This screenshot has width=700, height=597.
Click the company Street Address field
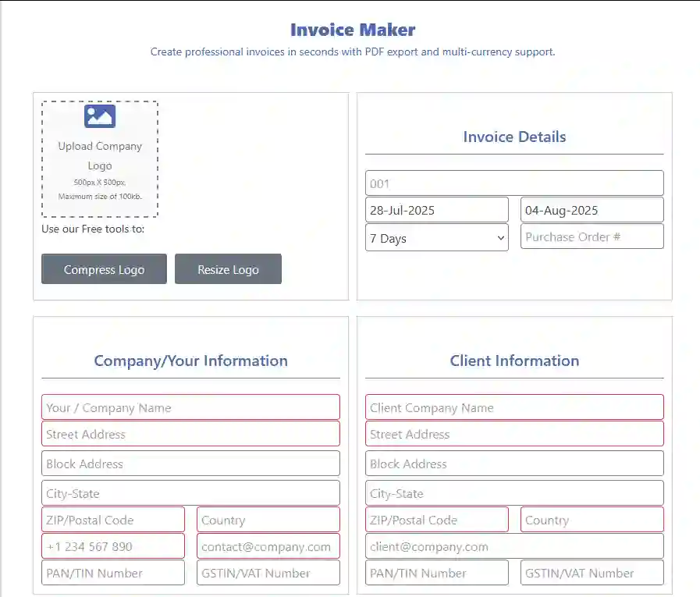[x=190, y=434]
